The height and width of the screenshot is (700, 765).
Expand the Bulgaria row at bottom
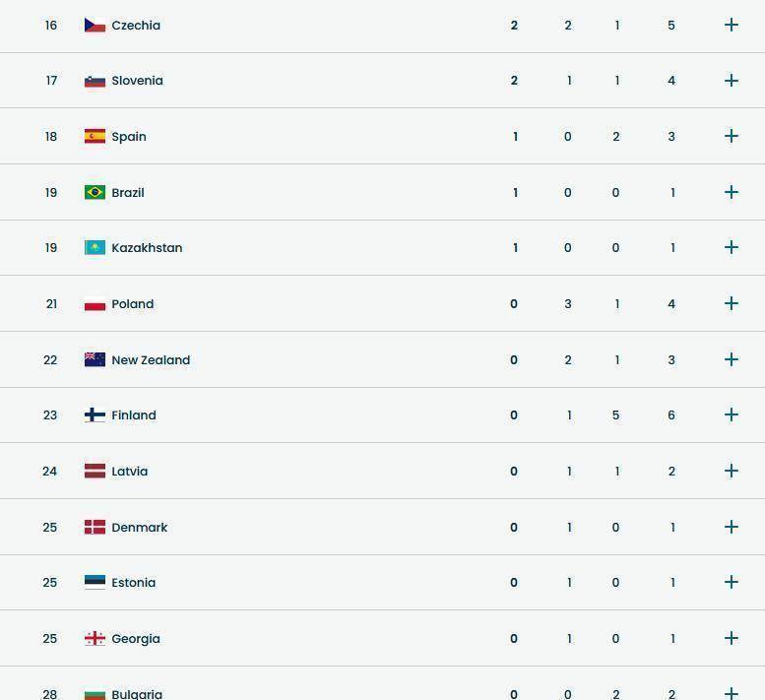tap(731, 693)
